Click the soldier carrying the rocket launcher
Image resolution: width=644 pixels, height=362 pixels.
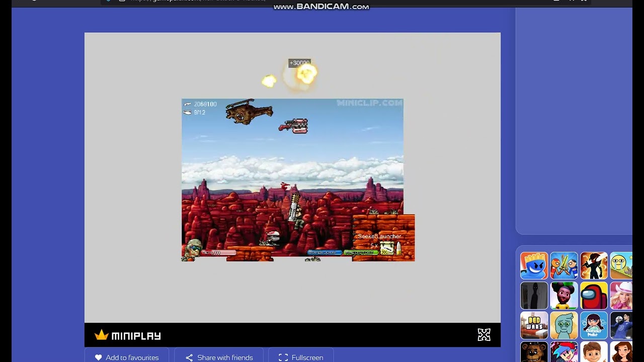(297, 211)
